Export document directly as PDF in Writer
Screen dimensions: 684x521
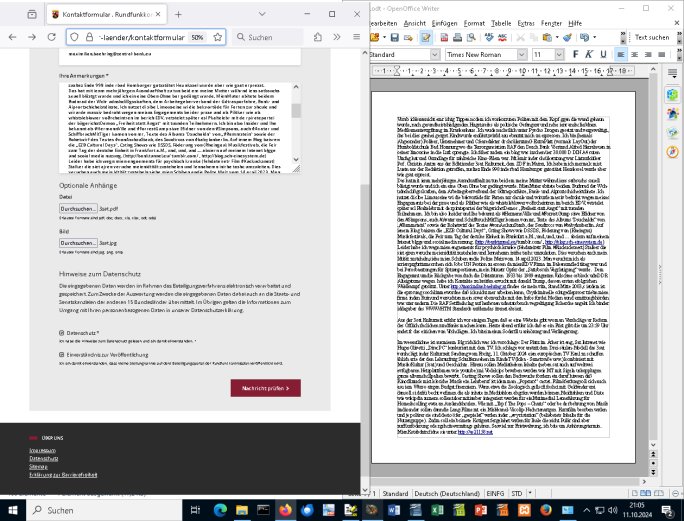444,38
